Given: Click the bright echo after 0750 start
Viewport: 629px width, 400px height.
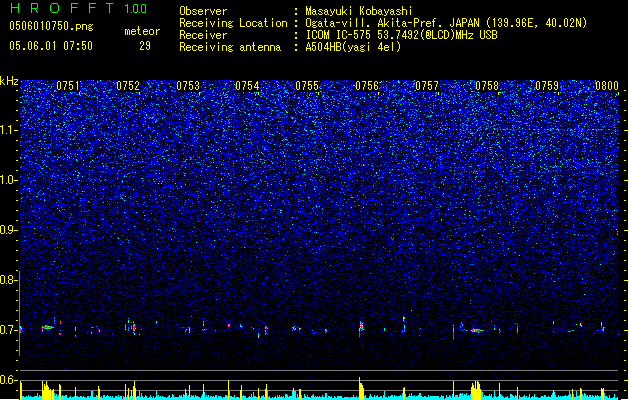Looking at the screenshot, I should pyautogui.click(x=48, y=328).
